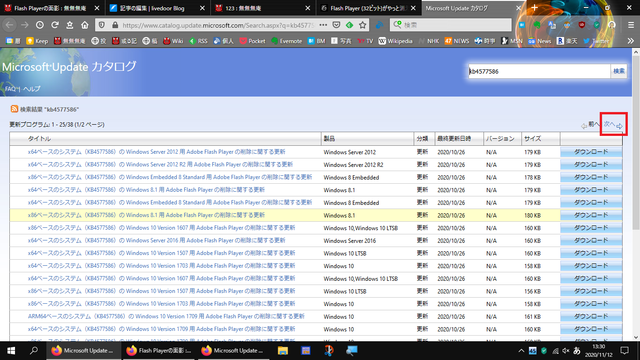Open the RSS bookmark

[198, 41]
